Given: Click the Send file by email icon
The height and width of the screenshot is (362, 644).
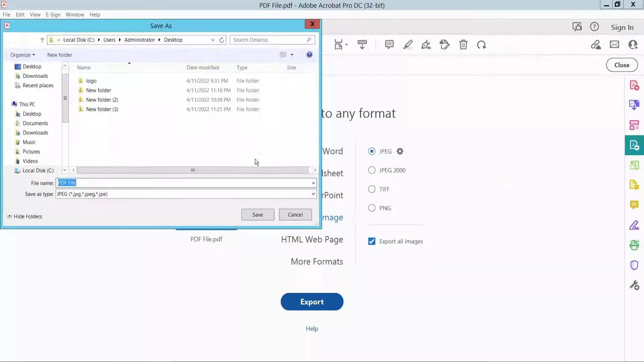Looking at the screenshot, I should coord(614,45).
